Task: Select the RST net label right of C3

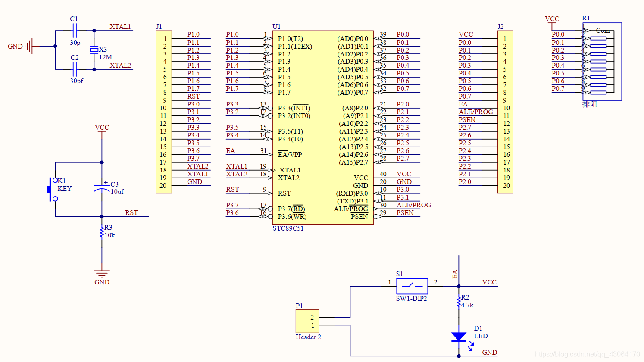Action: (x=131, y=213)
